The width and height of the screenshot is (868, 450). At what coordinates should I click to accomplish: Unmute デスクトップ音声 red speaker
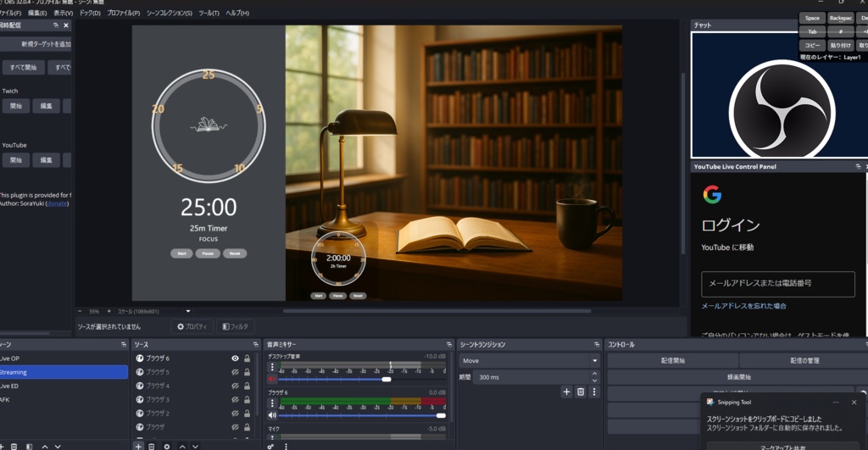(x=272, y=379)
